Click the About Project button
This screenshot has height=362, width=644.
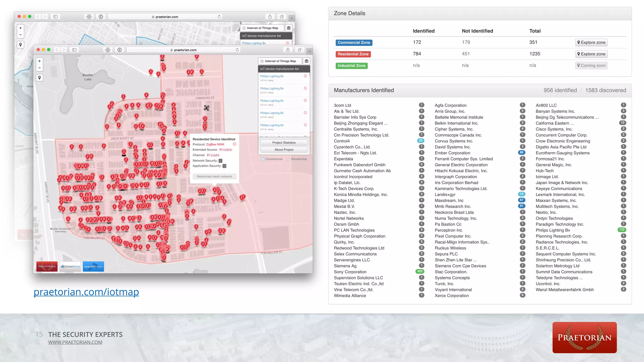coord(284,150)
